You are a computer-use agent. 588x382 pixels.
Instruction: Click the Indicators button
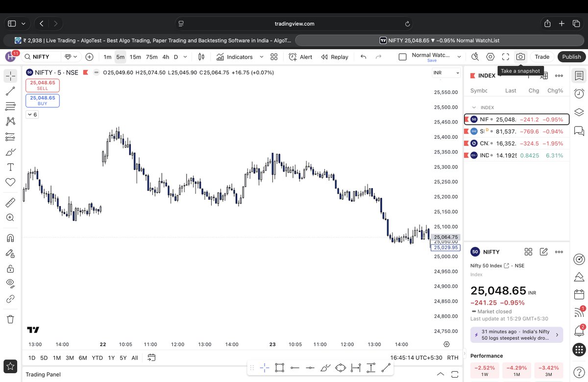pyautogui.click(x=234, y=57)
